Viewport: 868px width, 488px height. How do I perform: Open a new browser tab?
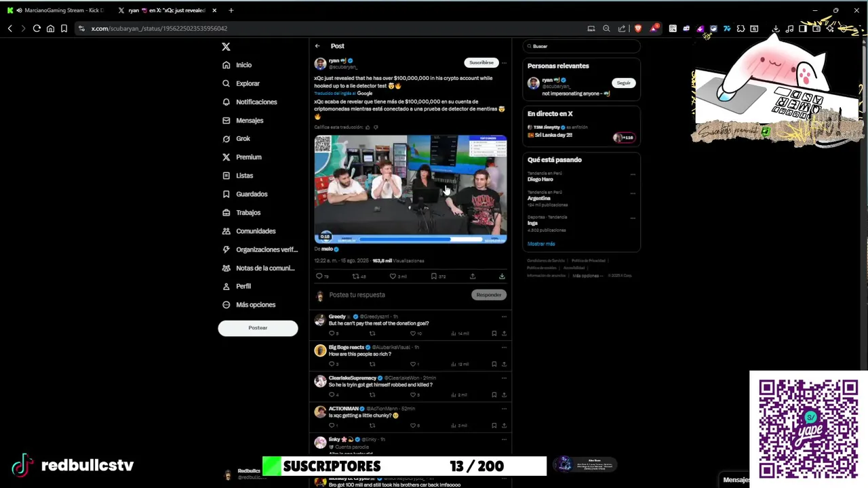click(231, 10)
